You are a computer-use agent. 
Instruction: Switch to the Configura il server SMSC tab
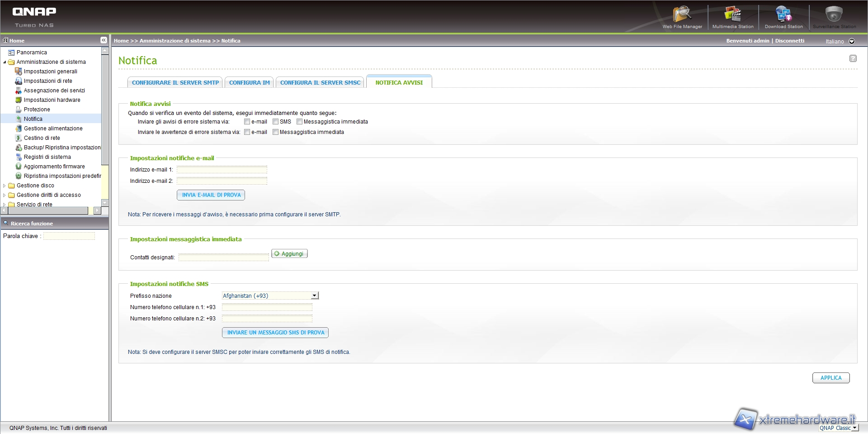tap(320, 82)
